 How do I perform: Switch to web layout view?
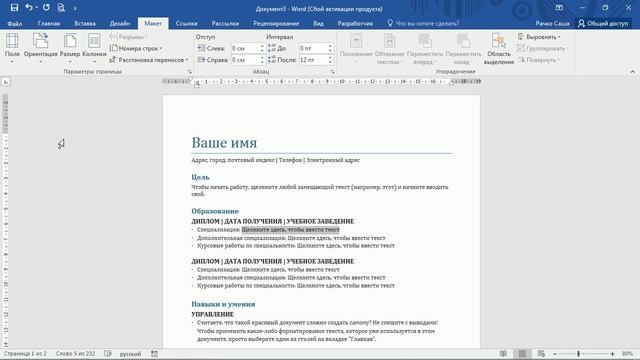541,354
